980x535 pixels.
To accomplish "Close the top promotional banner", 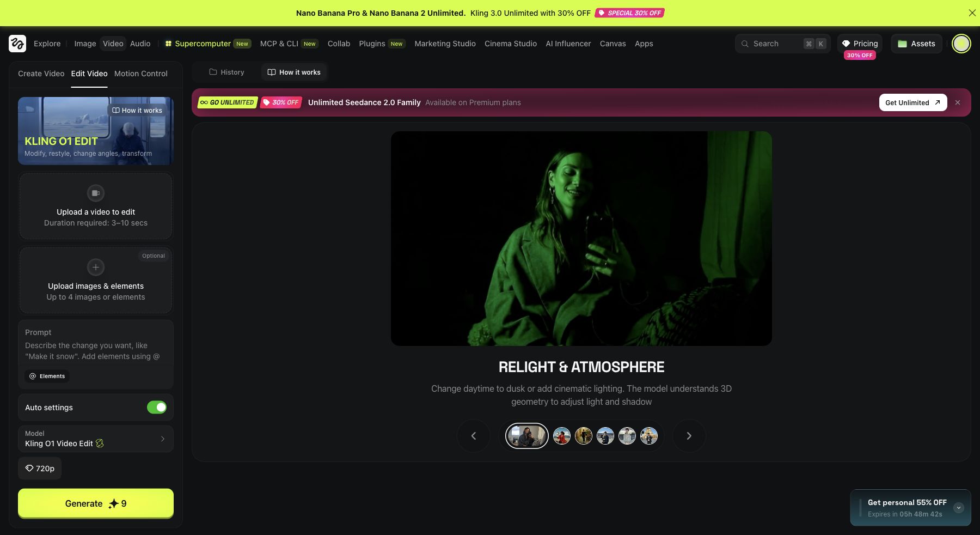I will coord(972,13).
